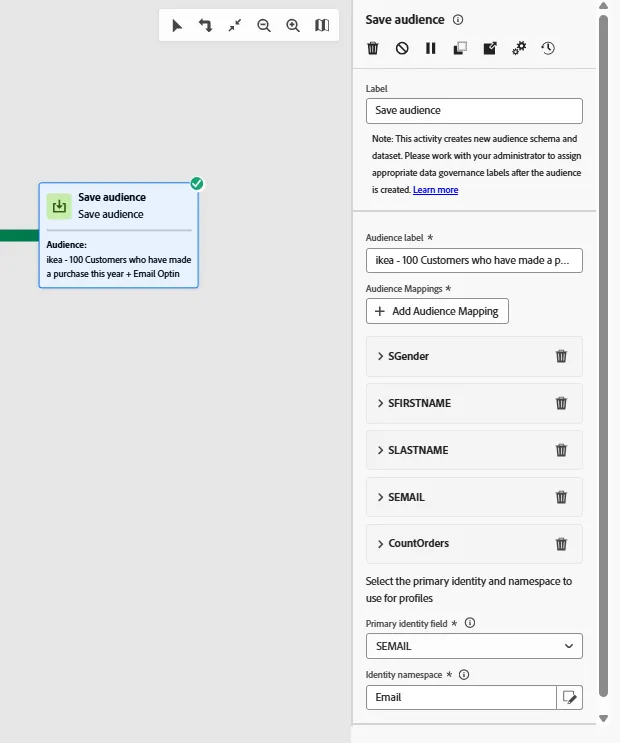Image resolution: width=620 pixels, height=743 pixels.
Task: Select the Save audience node title on the canvas
Action: (112, 197)
